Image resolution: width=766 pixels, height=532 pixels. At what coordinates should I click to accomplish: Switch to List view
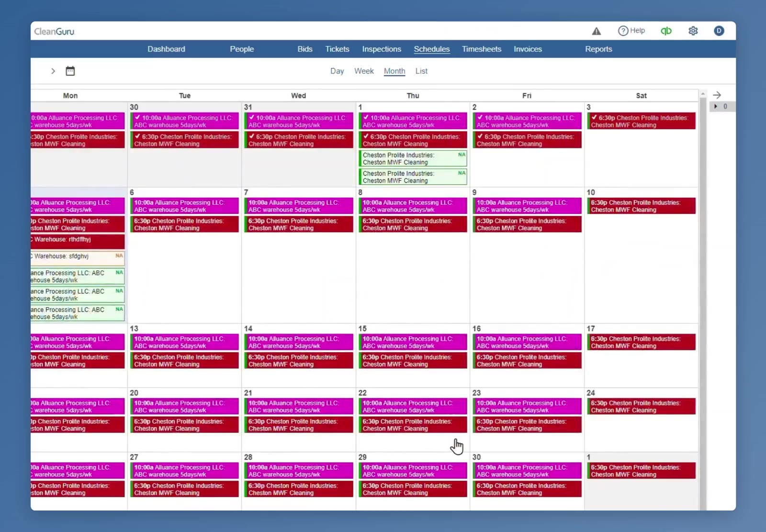[421, 71]
